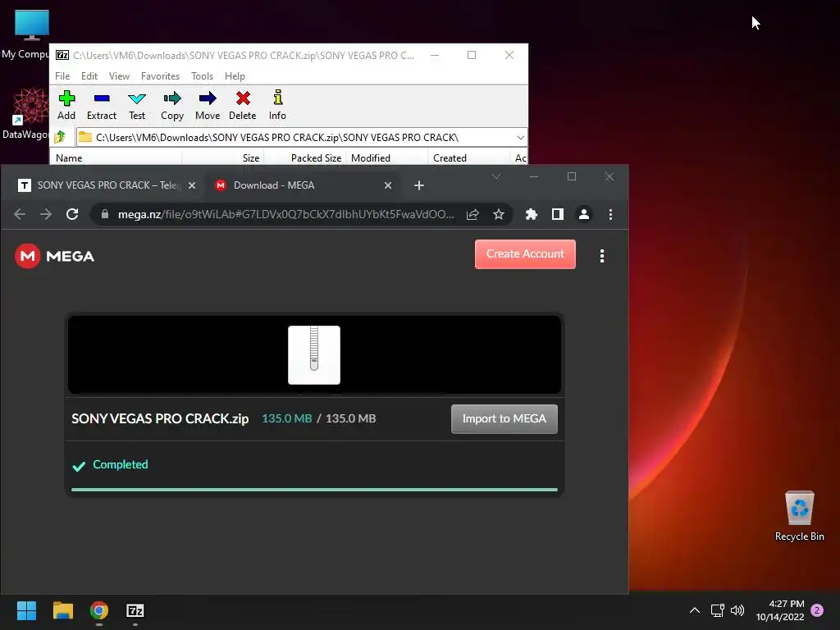Open the volume tray icon
840x630 pixels.
pos(737,610)
